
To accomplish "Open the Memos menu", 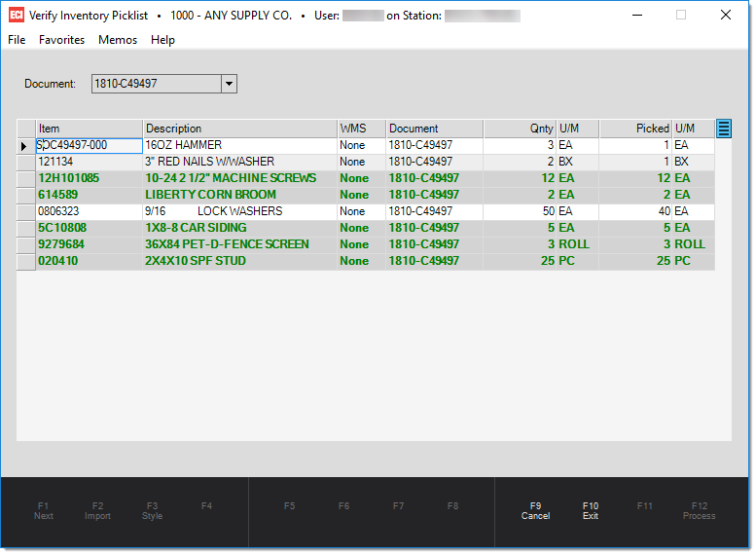I will click(118, 40).
